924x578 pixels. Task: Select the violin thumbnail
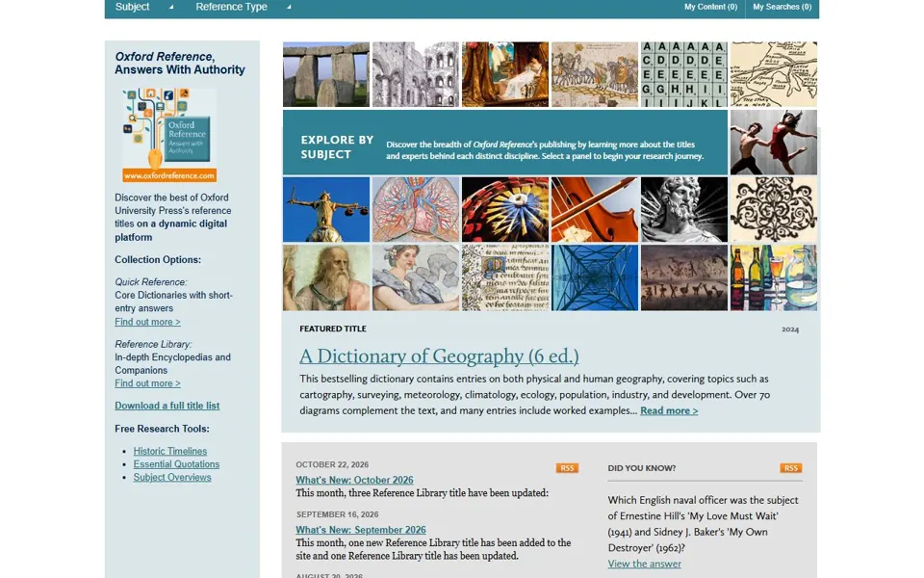pos(595,209)
